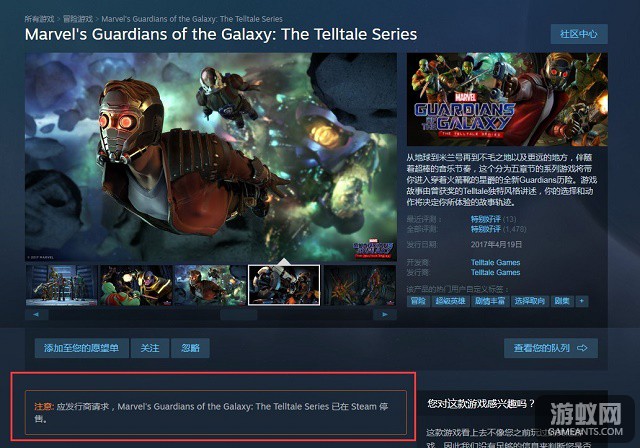The width and height of the screenshot is (640, 448).
Task: Add a tag with the plus button
Action: pyautogui.click(x=582, y=301)
